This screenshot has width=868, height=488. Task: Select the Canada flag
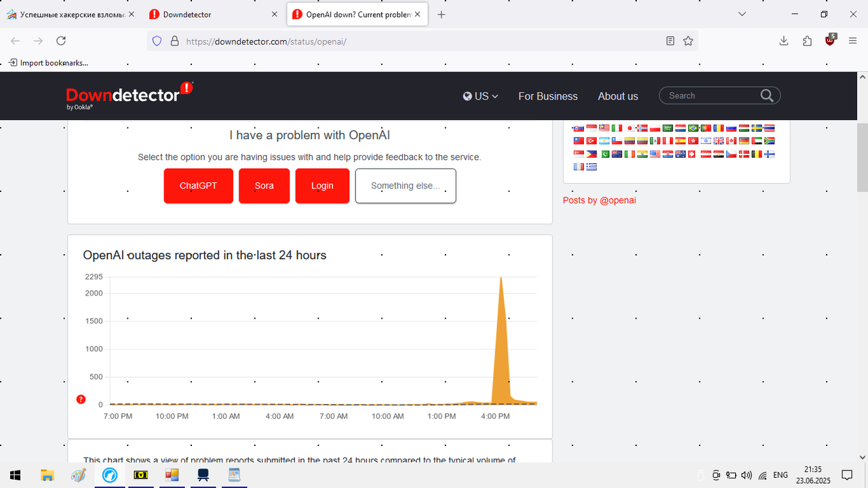point(732,141)
